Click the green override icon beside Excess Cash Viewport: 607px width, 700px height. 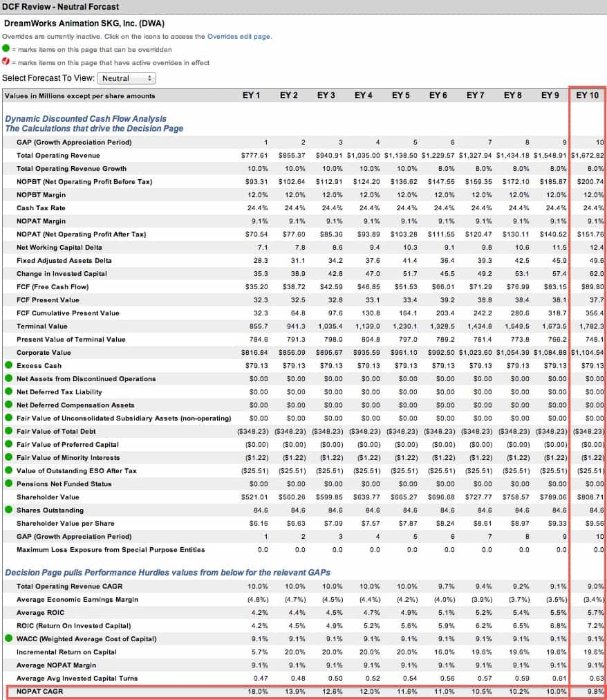click(x=8, y=365)
